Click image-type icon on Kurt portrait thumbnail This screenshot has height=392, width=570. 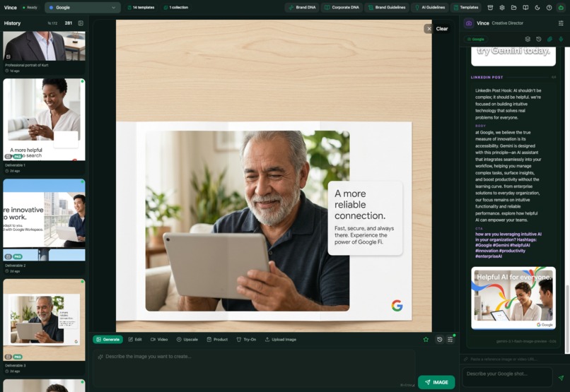[x=8, y=57]
